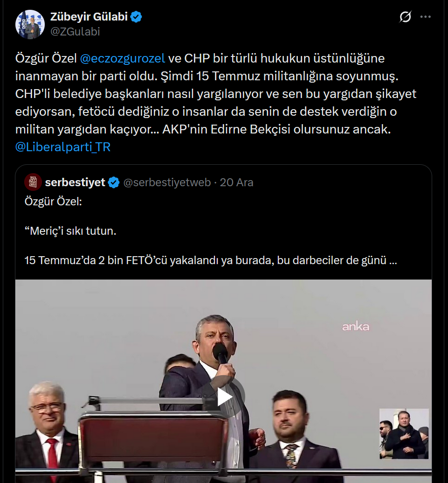Open the serbestiyet account name
The height and width of the screenshot is (483, 448).
(75, 182)
